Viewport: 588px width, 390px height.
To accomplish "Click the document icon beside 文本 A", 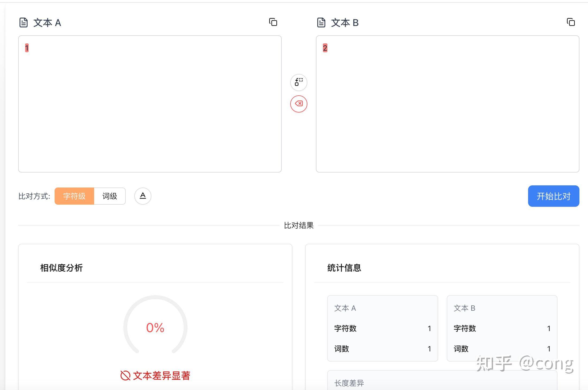I will (24, 22).
